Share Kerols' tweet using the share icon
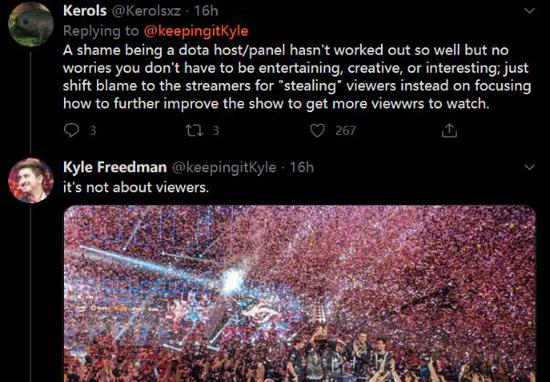Image resolution: width=550 pixels, height=382 pixels. [x=449, y=131]
